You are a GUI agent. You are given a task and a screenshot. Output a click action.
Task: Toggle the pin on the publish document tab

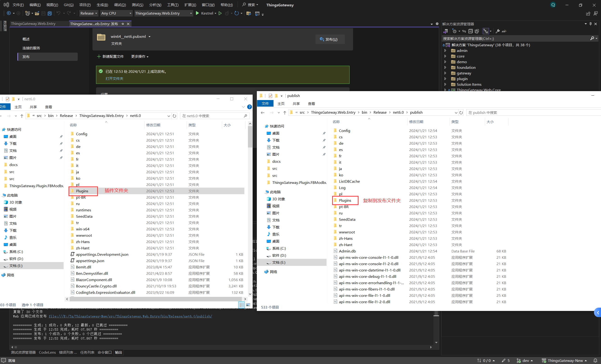[123, 24]
